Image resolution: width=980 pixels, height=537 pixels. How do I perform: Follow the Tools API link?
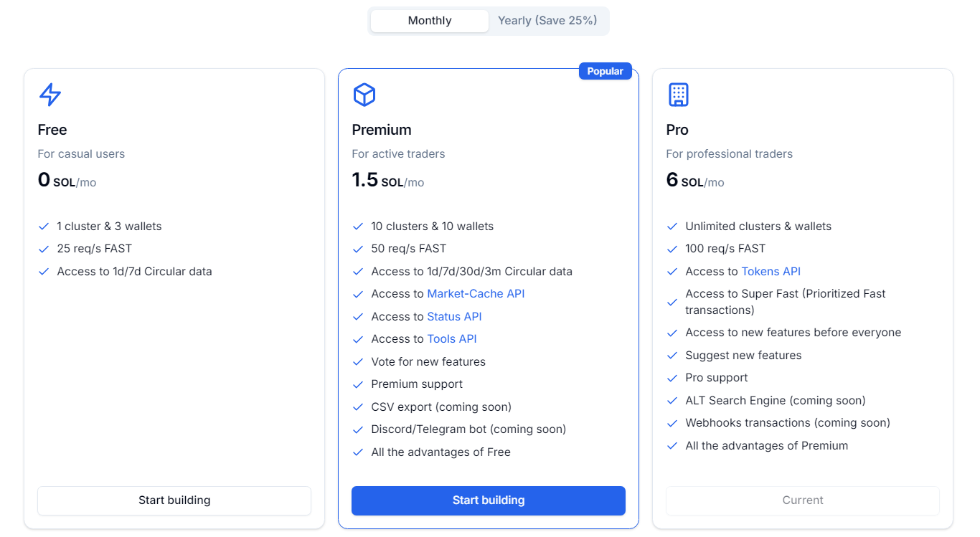452,339
